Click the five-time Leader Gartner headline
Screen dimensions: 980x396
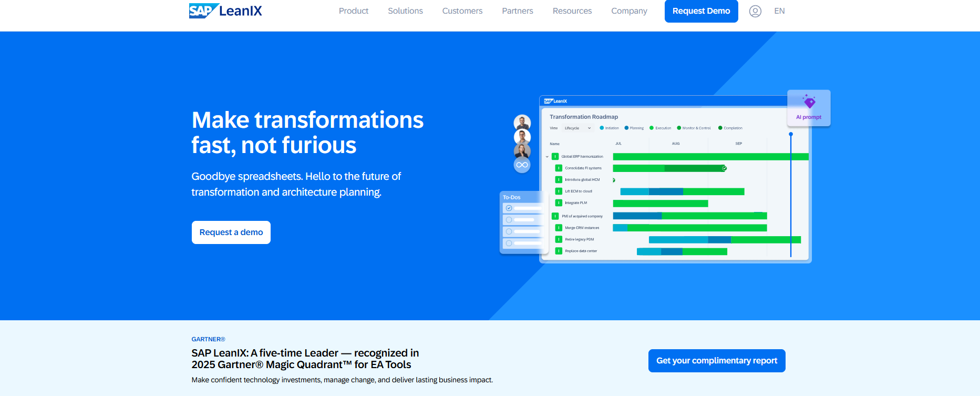pos(305,359)
